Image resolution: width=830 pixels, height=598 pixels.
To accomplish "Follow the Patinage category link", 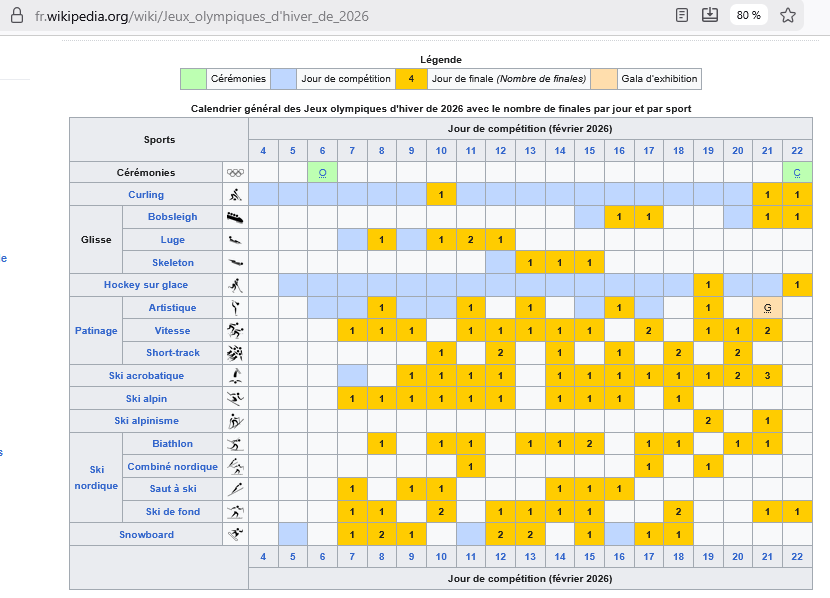I will (95, 331).
